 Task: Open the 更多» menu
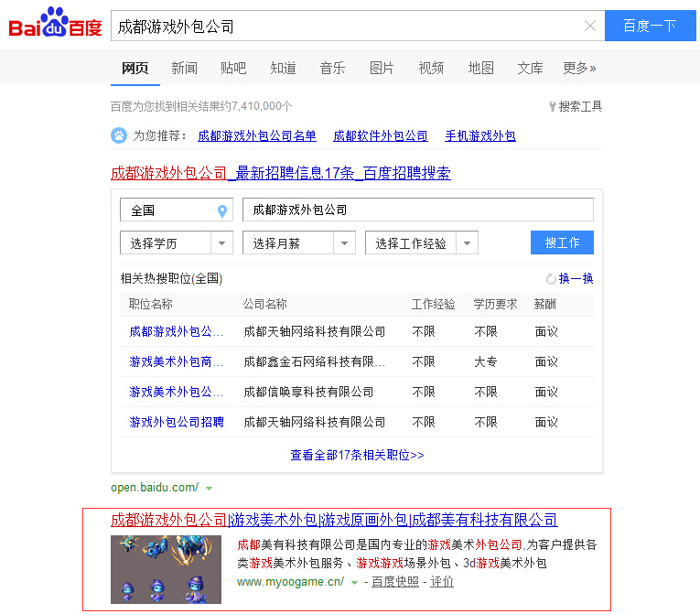click(579, 68)
